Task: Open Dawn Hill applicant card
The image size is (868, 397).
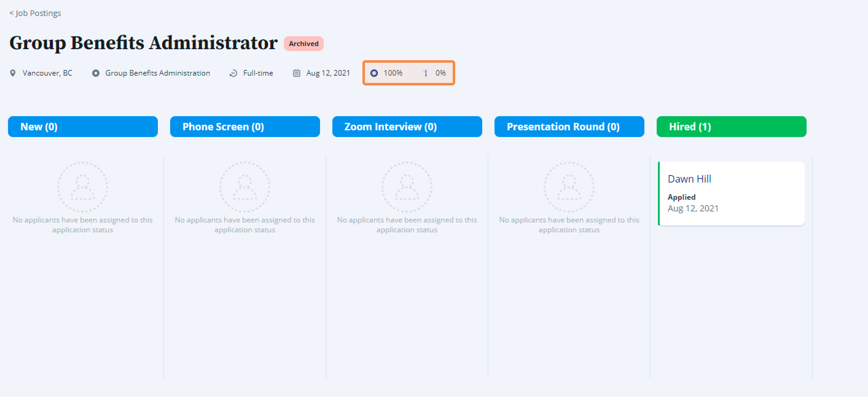Action: click(x=731, y=194)
